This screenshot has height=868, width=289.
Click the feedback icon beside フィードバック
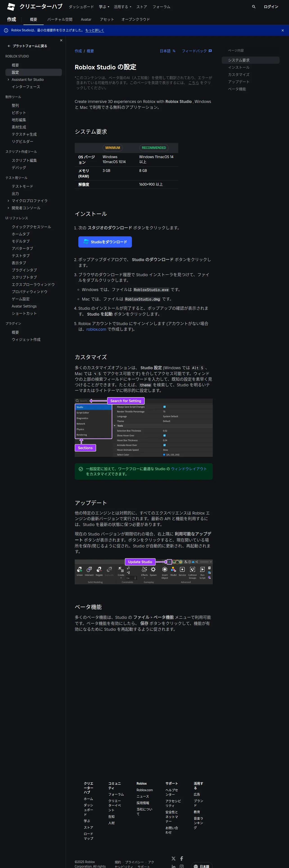(210, 51)
